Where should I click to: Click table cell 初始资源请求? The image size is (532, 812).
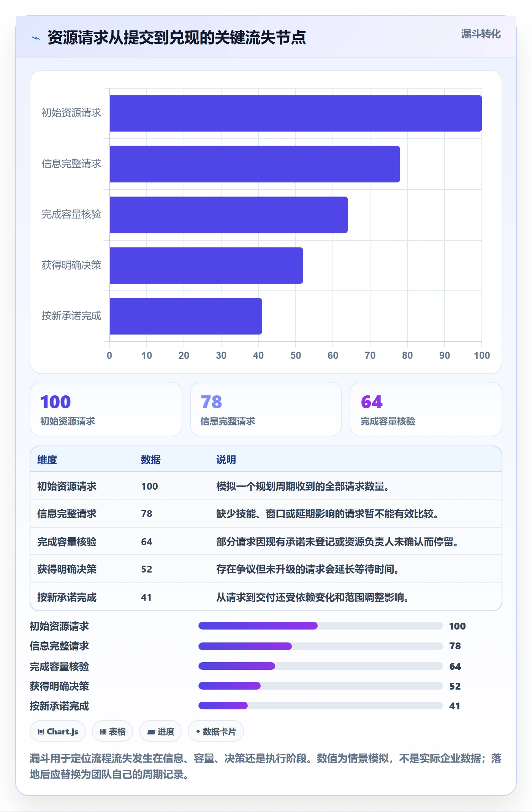pos(67,486)
